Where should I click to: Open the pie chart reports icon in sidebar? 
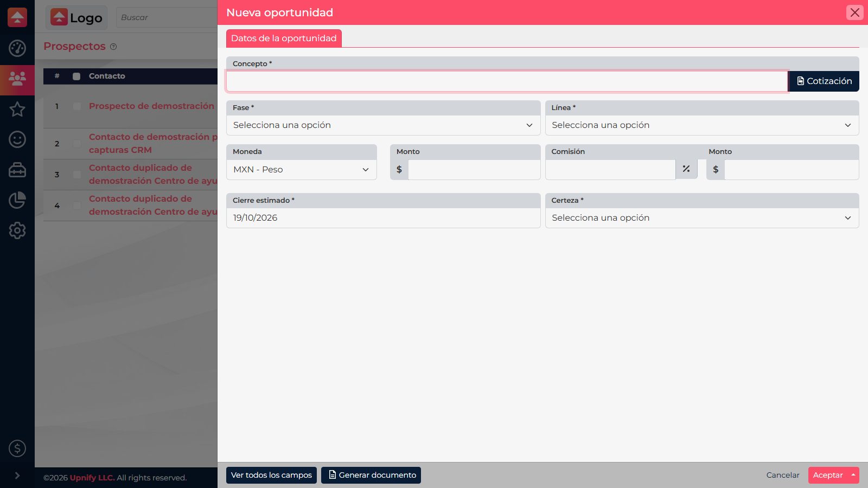coord(17,200)
